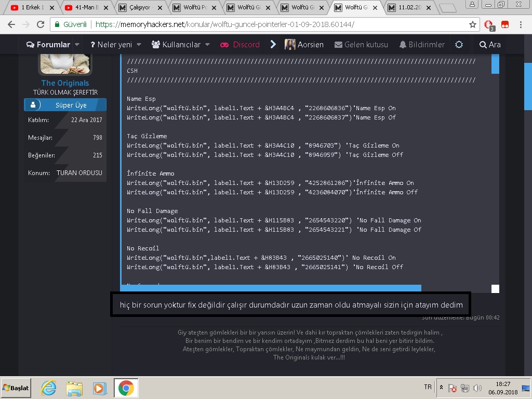Click '22 Ara 2017' join date
This screenshot has height=399, width=532.
[87, 120]
